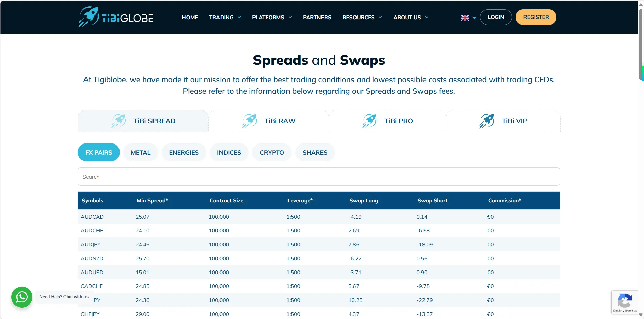The width and height of the screenshot is (644, 319).
Task: Click the Leverage* column header
Action: coord(300,200)
